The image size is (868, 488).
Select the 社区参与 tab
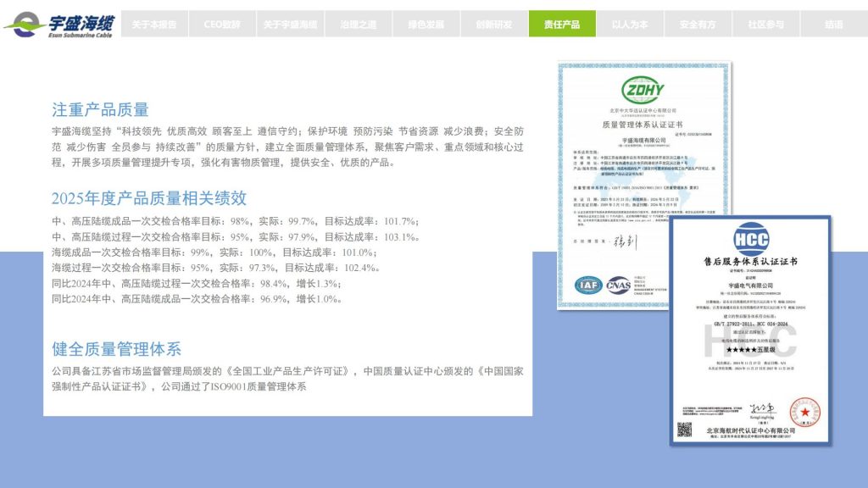[x=765, y=25]
